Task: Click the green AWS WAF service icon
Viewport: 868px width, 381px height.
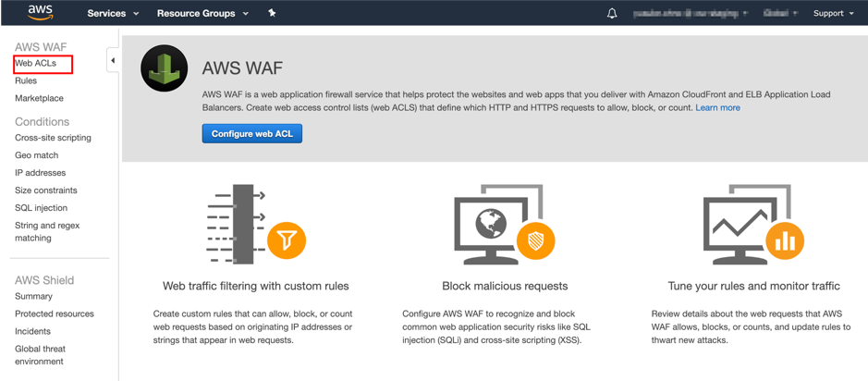Action: tap(165, 69)
